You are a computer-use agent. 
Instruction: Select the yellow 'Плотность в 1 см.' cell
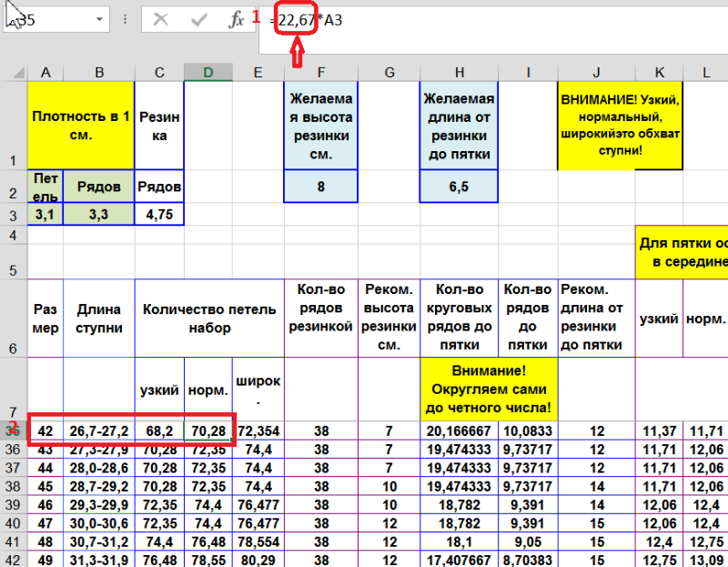(81, 125)
